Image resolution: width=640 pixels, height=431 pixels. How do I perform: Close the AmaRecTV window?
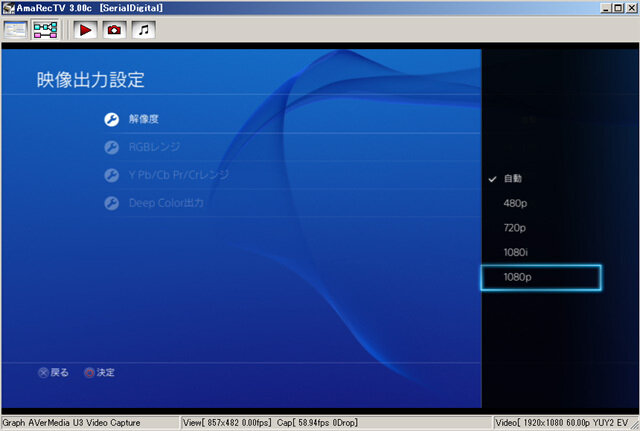tap(631, 8)
